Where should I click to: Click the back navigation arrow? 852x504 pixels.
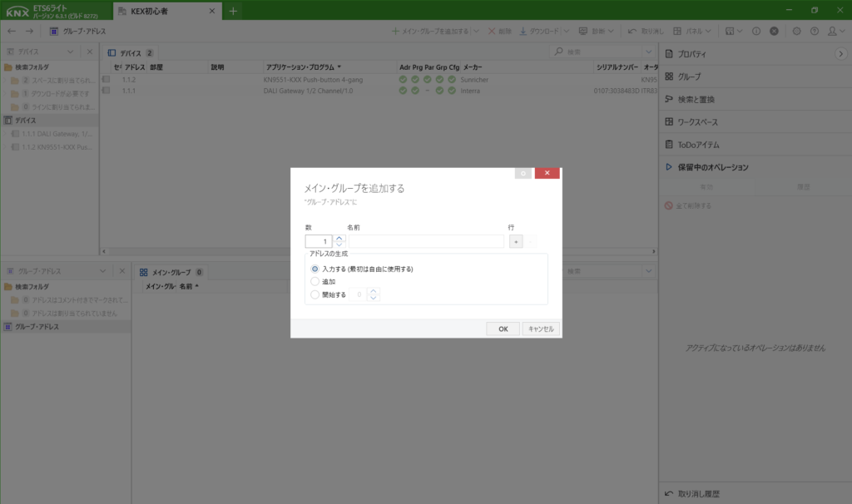[12, 31]
